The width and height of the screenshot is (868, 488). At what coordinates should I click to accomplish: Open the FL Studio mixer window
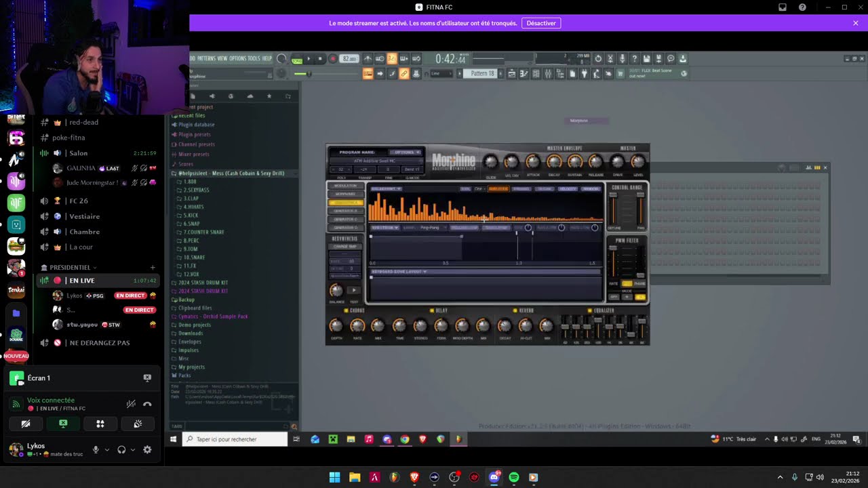tap(547, 74)
